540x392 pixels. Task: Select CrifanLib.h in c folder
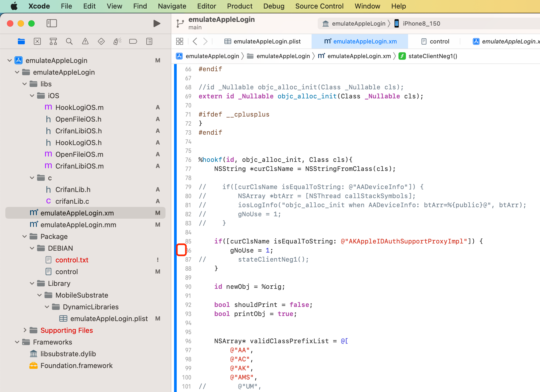(x=85, y=190)
